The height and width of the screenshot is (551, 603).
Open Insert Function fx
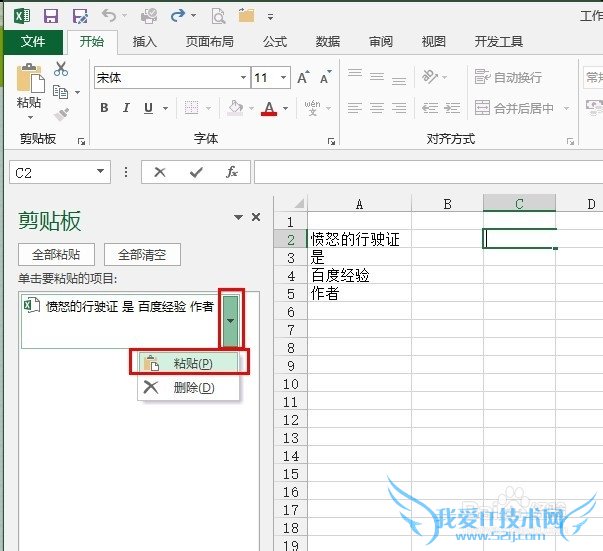pyautogui.click(x=232, y=172)
